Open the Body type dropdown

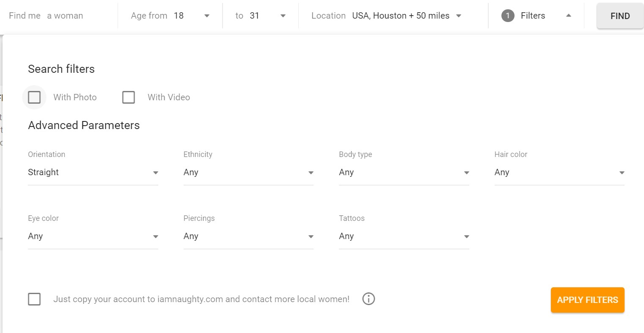point(404,173)
